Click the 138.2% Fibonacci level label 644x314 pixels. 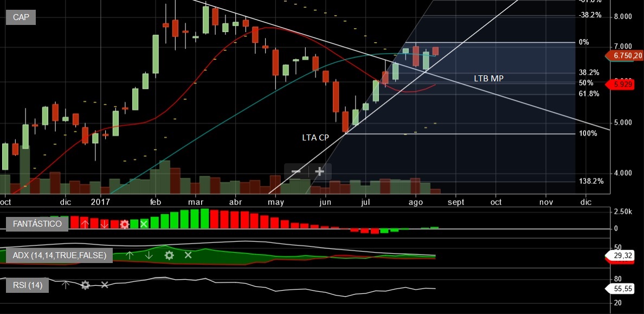591,181
